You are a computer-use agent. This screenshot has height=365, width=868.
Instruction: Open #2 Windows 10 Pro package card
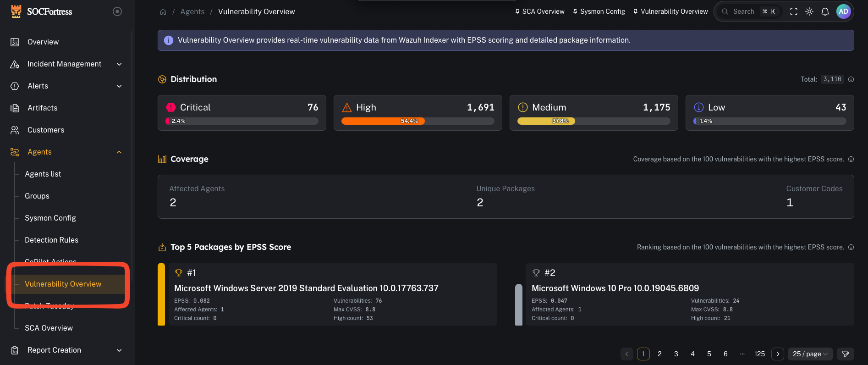click(x=690, y=294)
